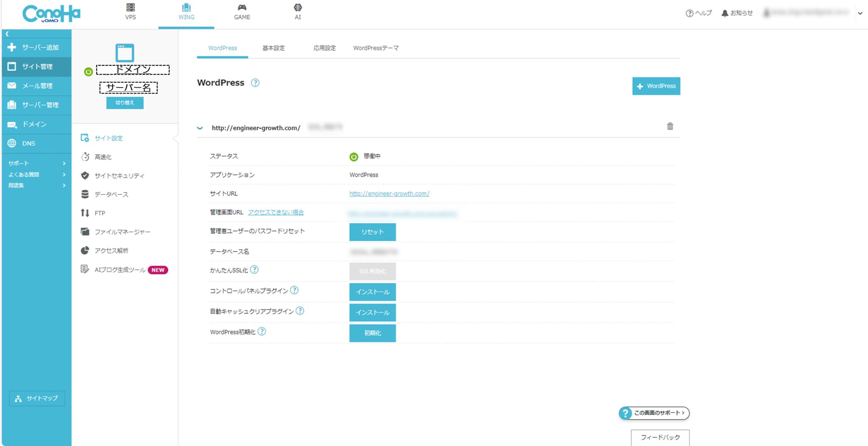Click the SSL有効化 button
The width and height of the screenshot is (868, 446).
[x=373, y=271]
